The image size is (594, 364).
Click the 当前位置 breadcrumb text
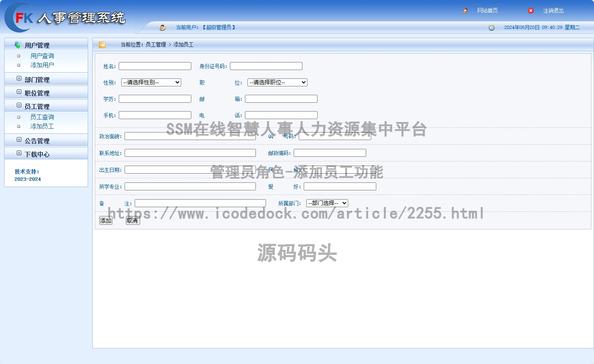pyautogui.click(x=157, y=44)
